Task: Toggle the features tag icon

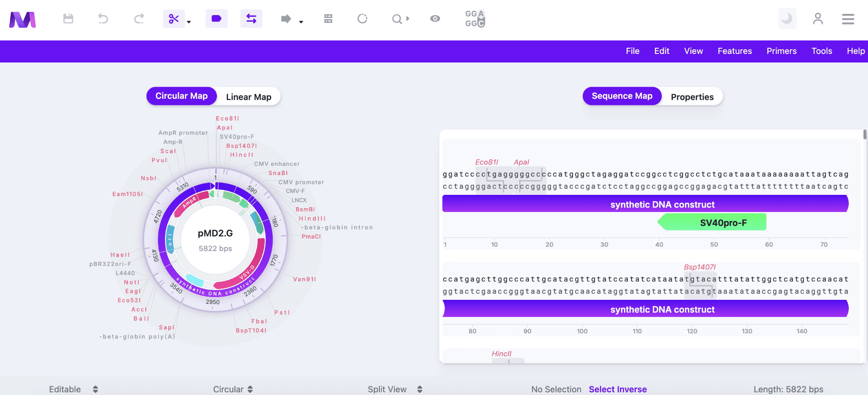Action: 216,19
